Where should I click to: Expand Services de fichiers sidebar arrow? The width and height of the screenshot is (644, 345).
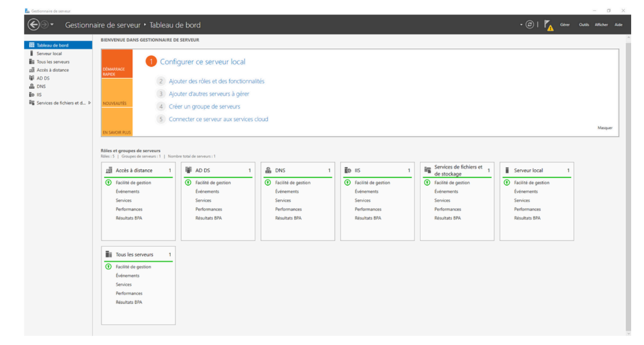click(90, 103)
